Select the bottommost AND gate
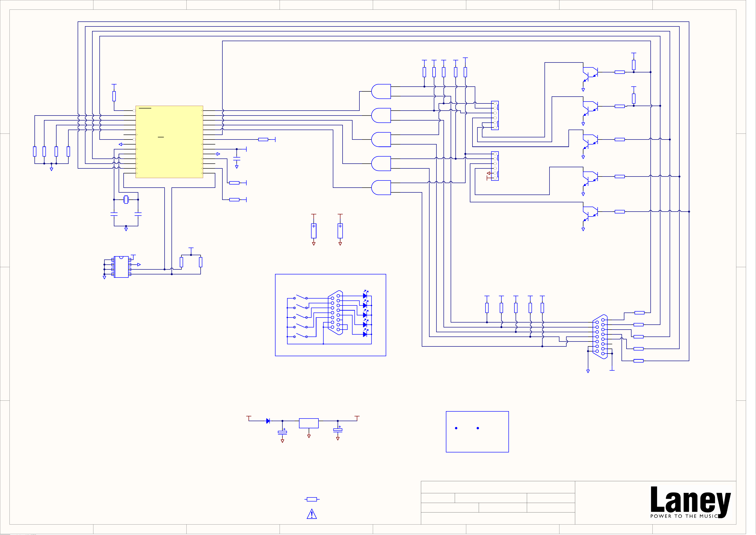756x535 pixels. (x=381, y=188)
